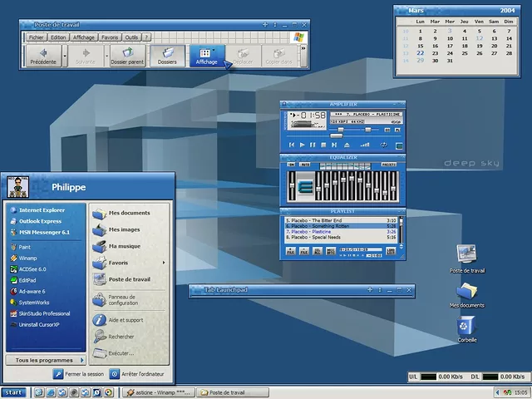Click Fermer la session button

click(x=79, y=374)
